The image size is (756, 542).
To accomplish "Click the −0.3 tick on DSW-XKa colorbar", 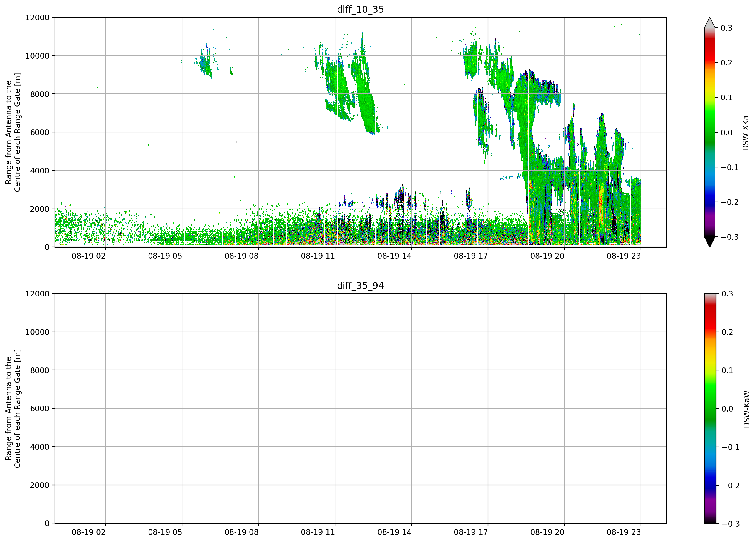I will click(x=730, y=237).
